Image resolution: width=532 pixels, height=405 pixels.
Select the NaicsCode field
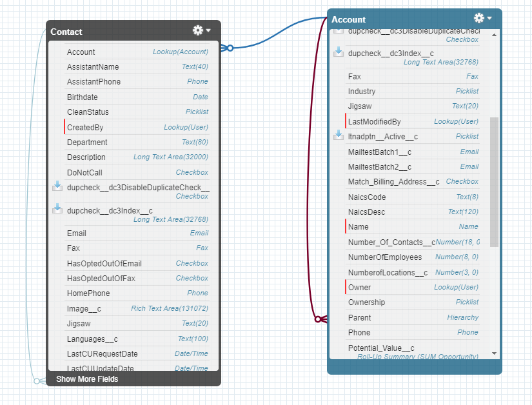[x=413, y=197]
